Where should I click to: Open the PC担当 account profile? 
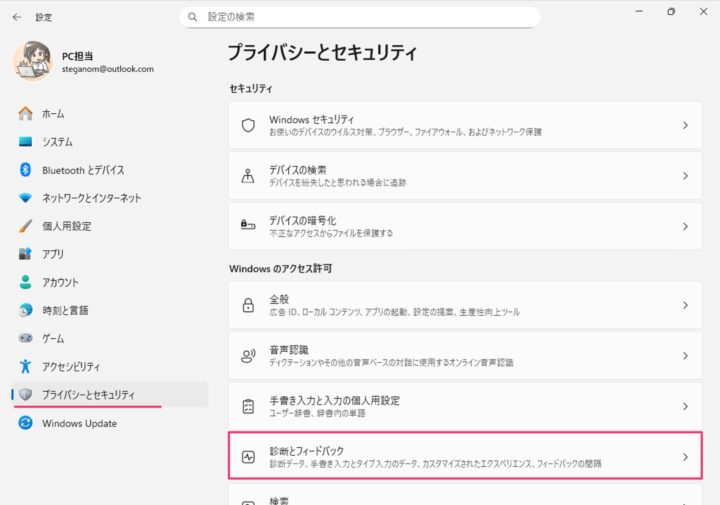[85, 62]
